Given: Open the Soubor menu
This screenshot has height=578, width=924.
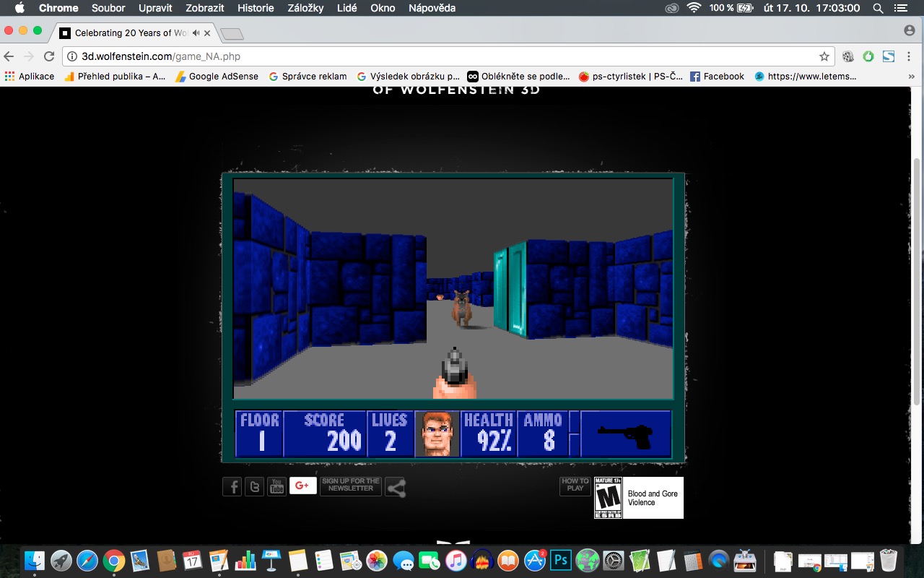Looking at the screenshot, I should [x=108, y=8].
